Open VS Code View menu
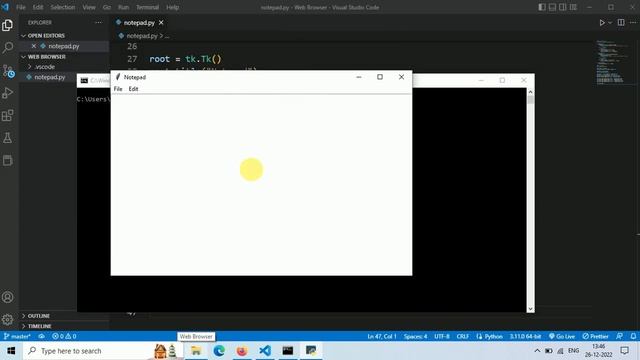This screenshot has height=360, width=640. tap(89, 7)
